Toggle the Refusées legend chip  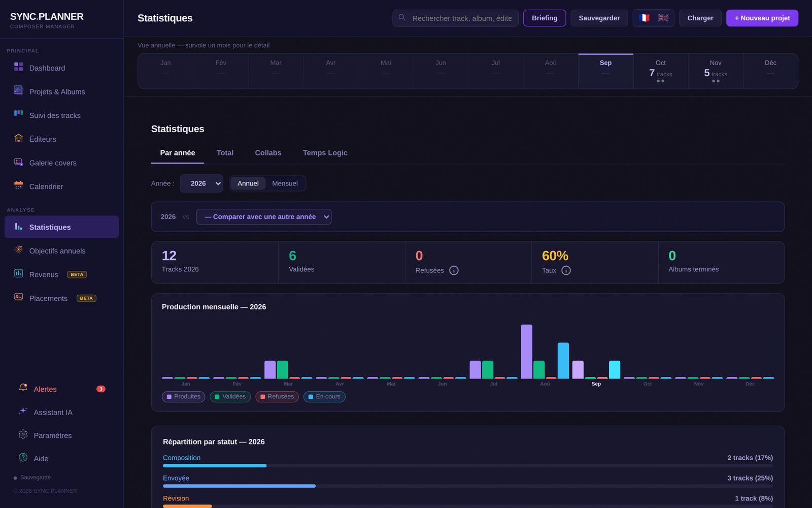pos(277,397)
